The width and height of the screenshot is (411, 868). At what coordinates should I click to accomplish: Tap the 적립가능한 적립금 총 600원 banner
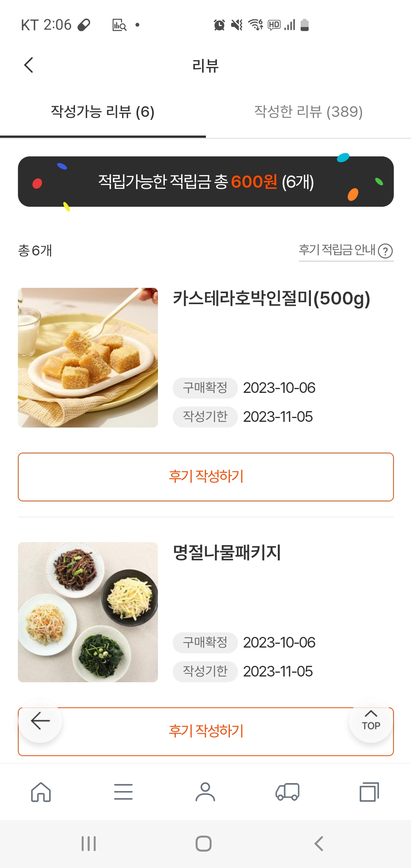(x=206, y=182)
